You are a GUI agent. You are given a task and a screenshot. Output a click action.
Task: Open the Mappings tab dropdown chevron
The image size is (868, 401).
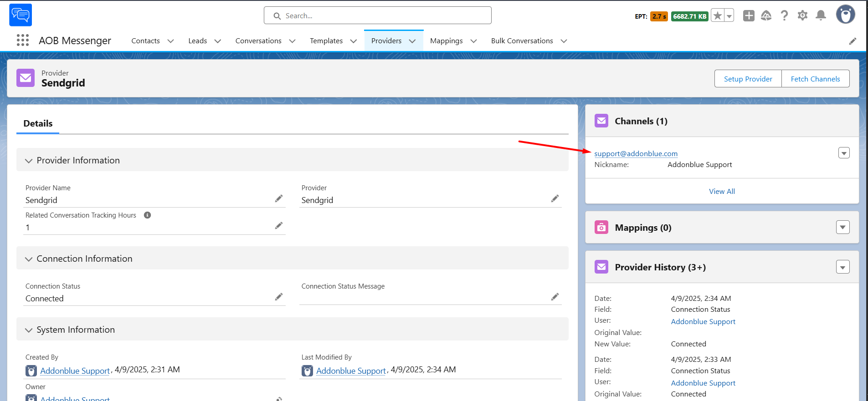click(x=473, y=41)
